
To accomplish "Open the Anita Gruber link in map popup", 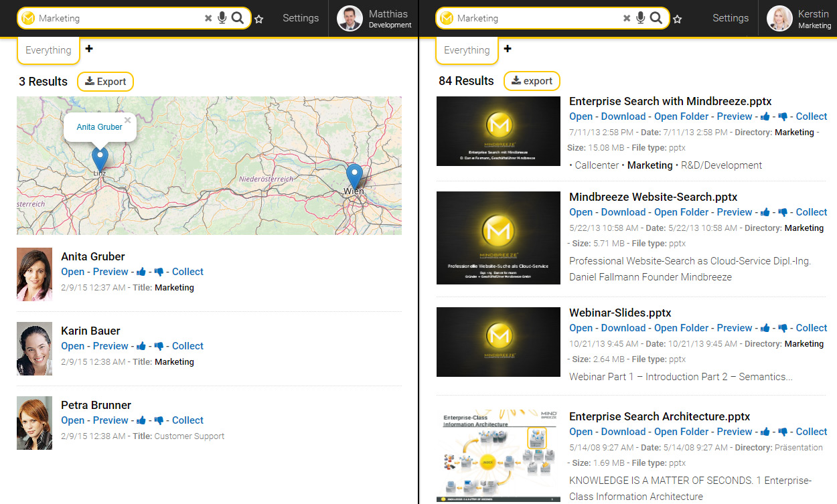I will pos(99,127).
